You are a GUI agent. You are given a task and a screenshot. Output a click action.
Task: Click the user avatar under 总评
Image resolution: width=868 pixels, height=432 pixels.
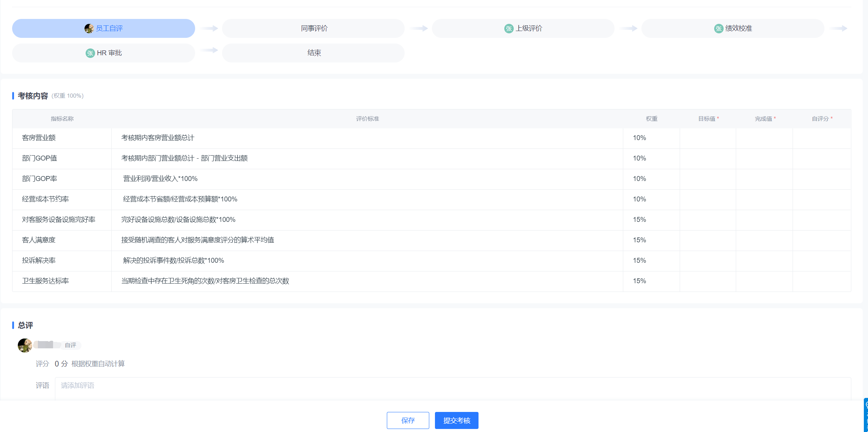tap(25, 345)
